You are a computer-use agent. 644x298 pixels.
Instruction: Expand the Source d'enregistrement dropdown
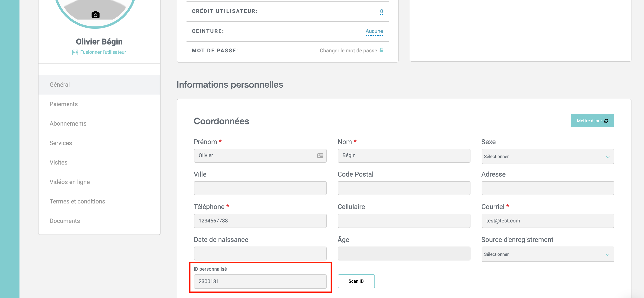(547, 254)
